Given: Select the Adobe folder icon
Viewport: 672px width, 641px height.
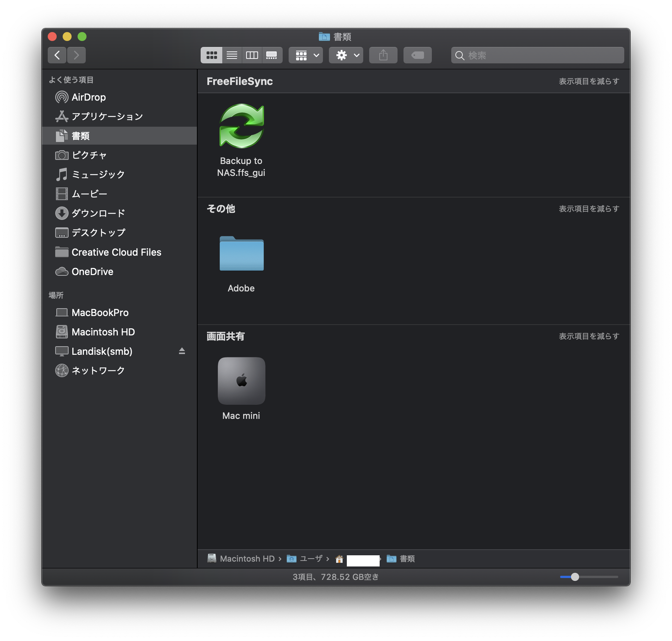Looking at the screenshot, I should tap(242, 253).
